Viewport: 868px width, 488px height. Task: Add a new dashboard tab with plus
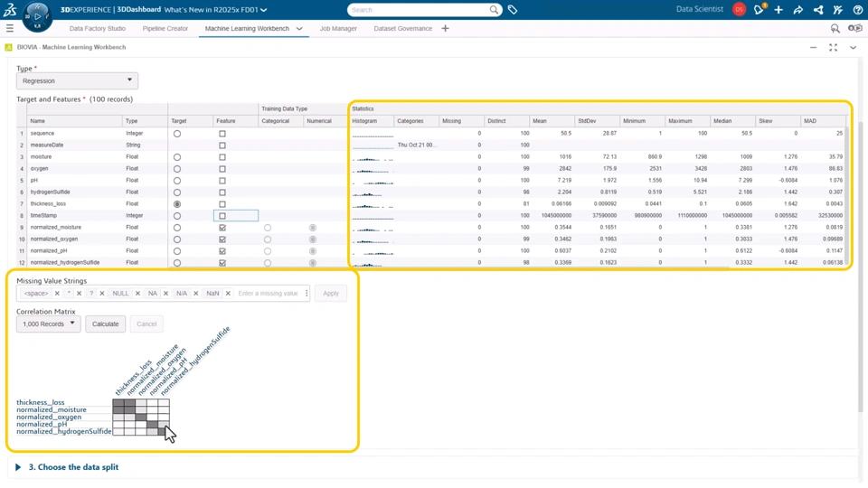coord(445,28)
